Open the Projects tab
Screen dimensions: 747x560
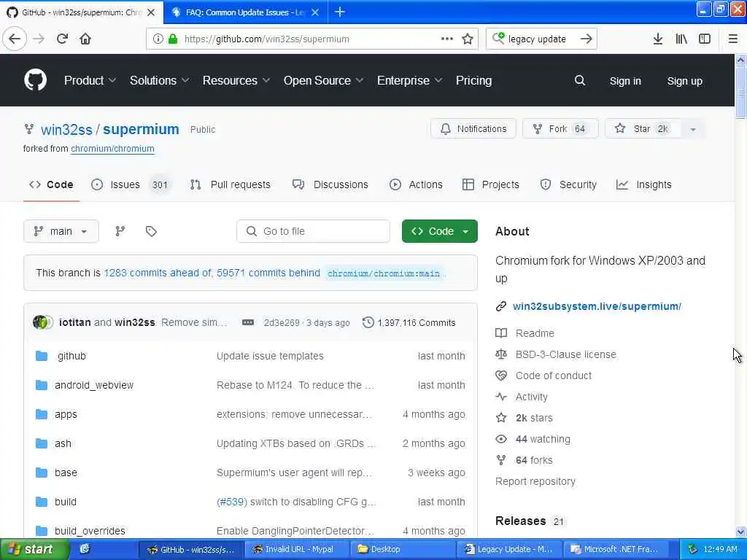point(491,184)
